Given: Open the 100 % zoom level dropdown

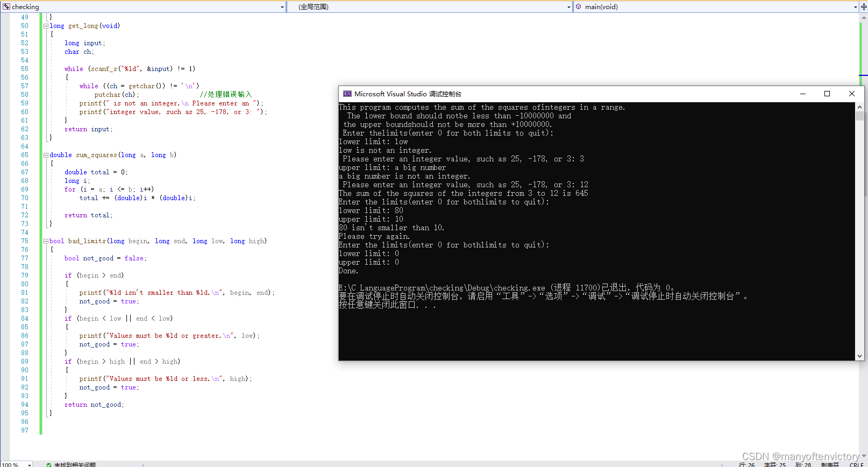Looking at the screenshot, I should pyautogui.click(x=29, y=464).
